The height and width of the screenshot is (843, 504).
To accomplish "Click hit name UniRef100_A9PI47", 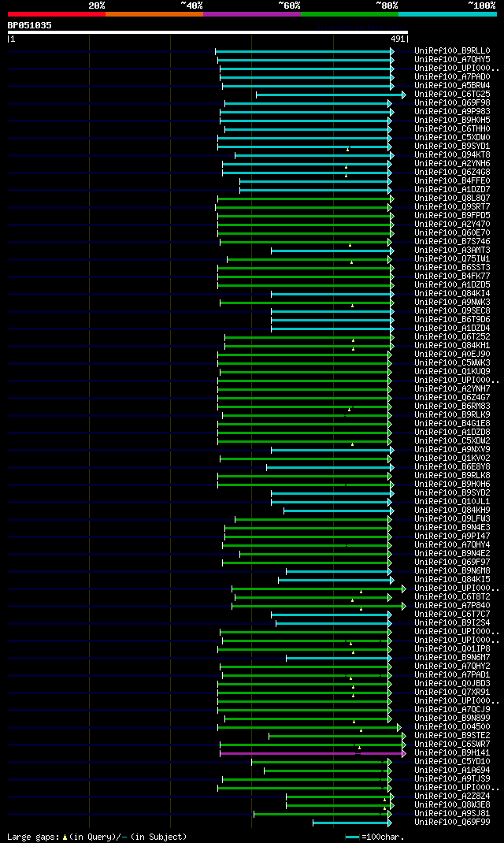I will (452, 536).
